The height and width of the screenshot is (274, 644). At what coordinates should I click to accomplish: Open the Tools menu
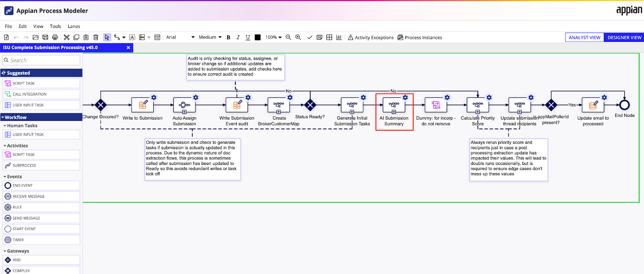coord(56,27)
